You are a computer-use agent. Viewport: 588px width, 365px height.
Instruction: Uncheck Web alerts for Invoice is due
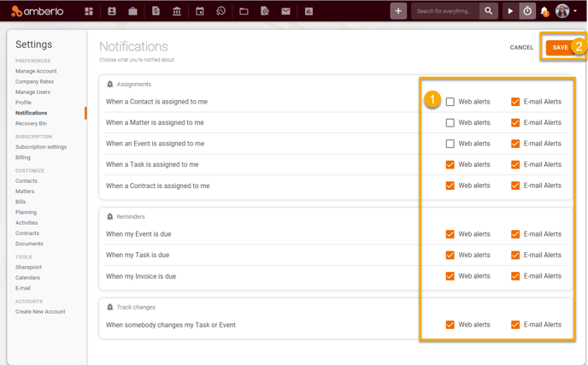pos(450,276)
